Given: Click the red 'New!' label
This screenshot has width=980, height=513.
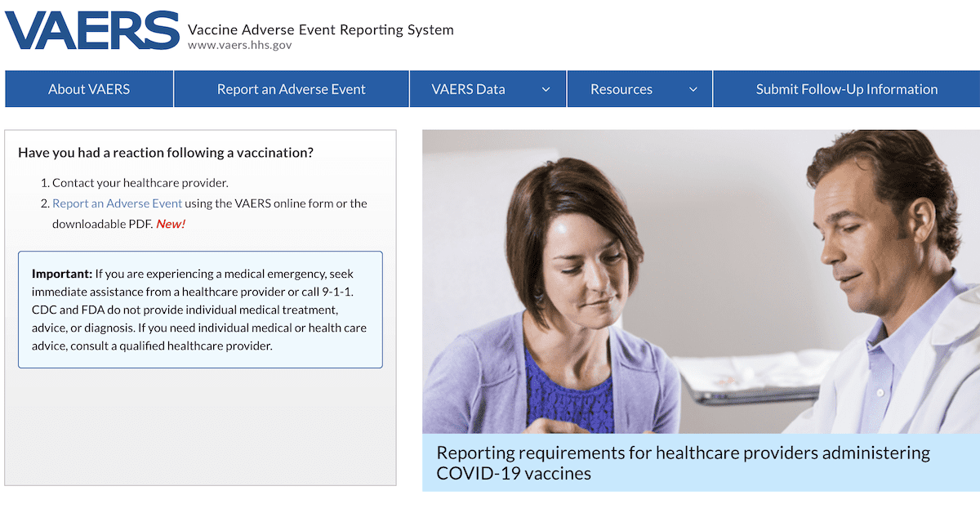Looking at the screenshot, I should [171, 224].
